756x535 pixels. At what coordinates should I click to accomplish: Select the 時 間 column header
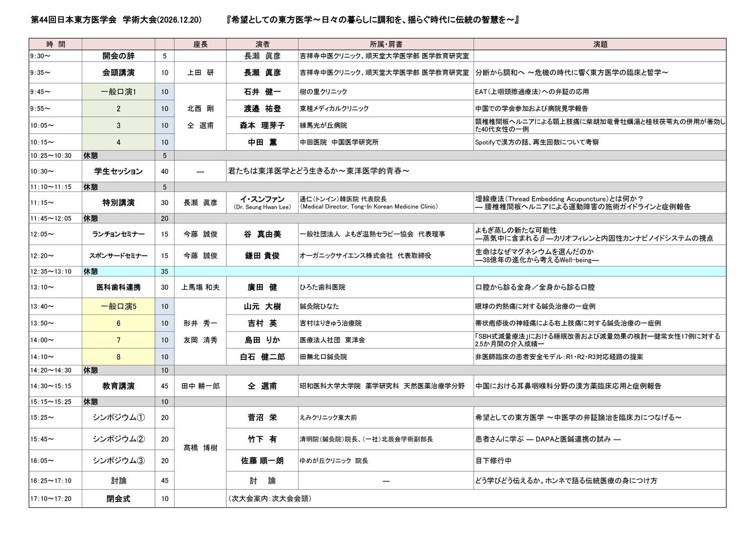pyautogui.click(x=55, y=44)
